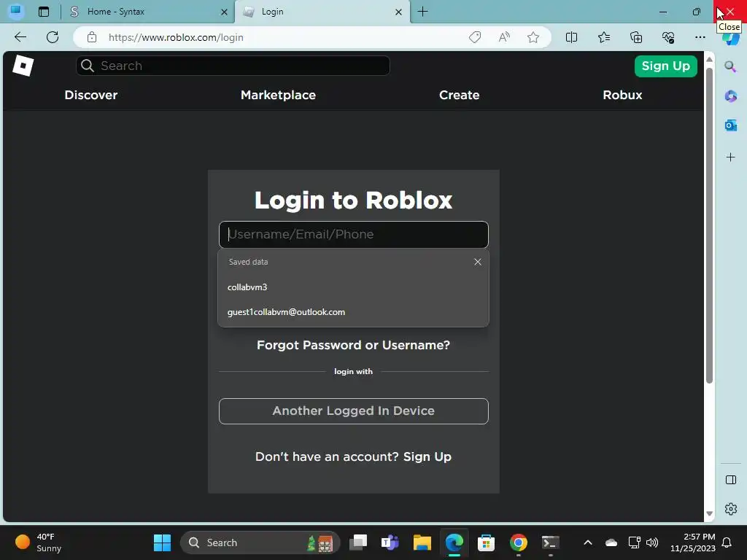
Task: Click scrollbar up arrow
Action: 709,59
